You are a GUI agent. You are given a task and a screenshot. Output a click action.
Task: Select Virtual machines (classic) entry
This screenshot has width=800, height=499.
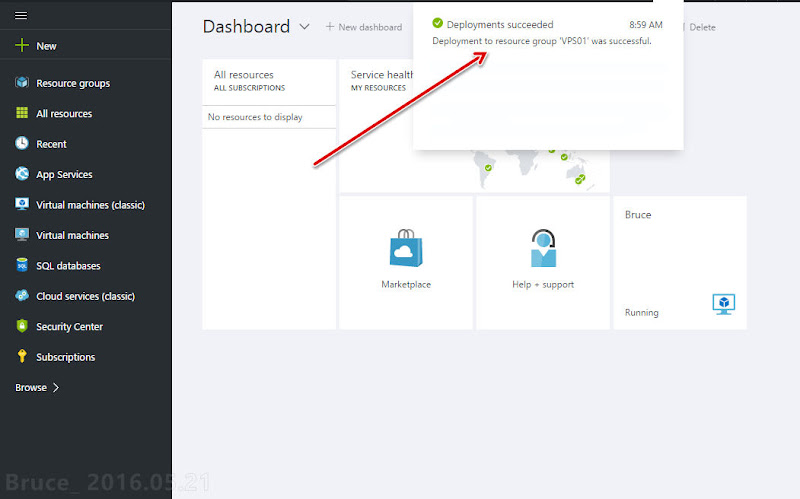point(91,205)
